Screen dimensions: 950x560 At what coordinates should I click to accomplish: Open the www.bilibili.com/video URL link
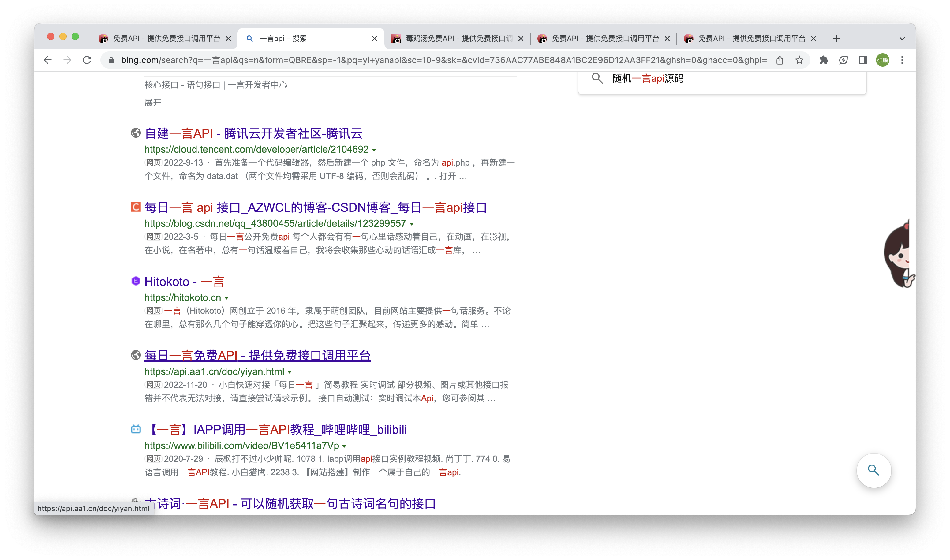click(241, 445)
